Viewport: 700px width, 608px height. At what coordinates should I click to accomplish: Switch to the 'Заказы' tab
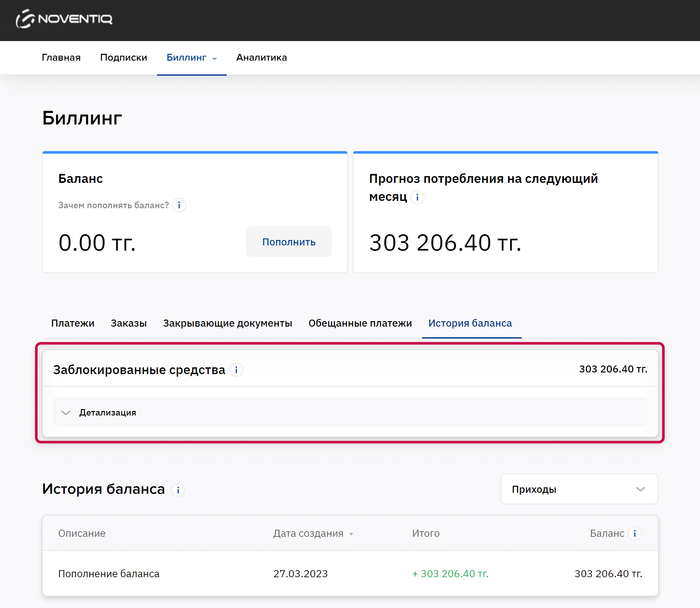click(x=129, y=323)
